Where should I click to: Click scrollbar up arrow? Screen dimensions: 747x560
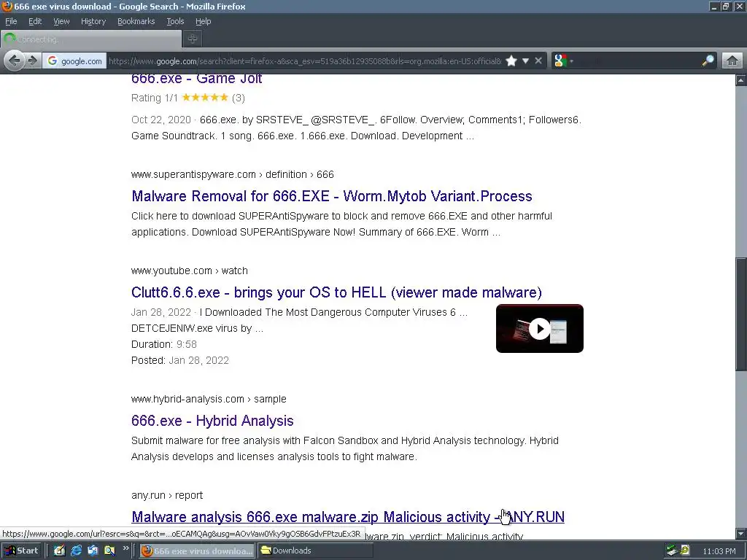pos(741,80)
